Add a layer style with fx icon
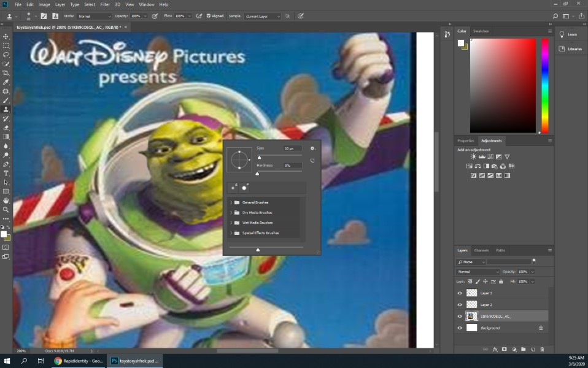This screenshot has height=368, width=588. tap(495, 349)
